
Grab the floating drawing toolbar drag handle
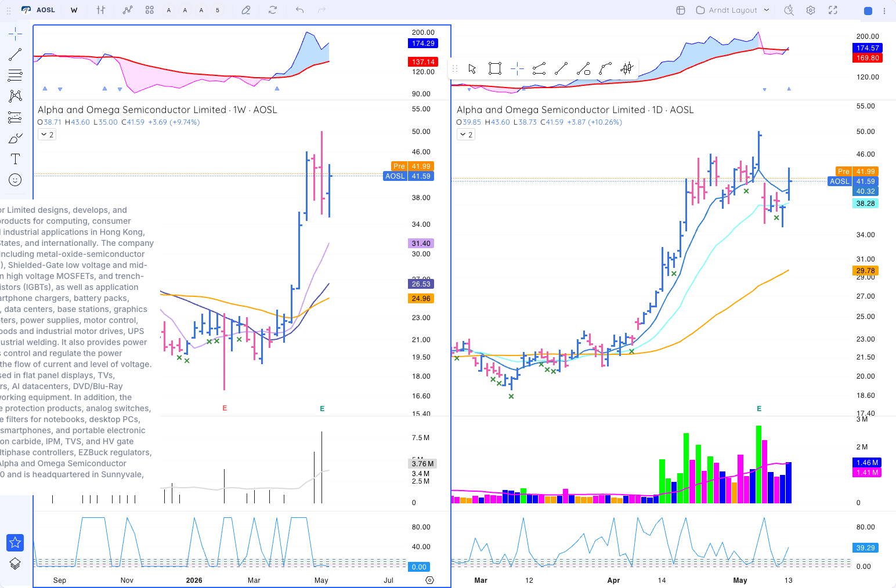click(455, 69)
